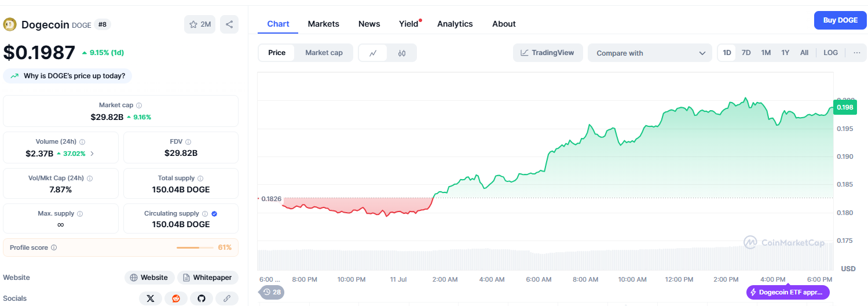The image size is (868, 306).
Task: Toggle chart to Market cap view
Action: pos(324,53)
